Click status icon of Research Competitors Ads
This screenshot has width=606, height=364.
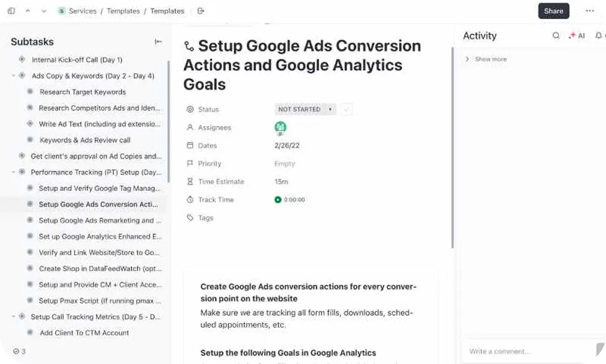pos(30,107)
